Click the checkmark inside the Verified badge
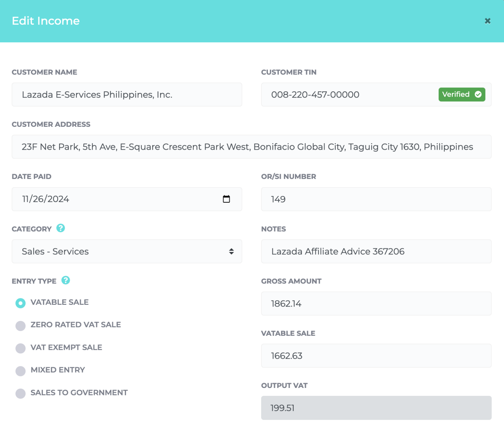The width and height of the screenshot is (504, 430). click(x=479, y=94)
